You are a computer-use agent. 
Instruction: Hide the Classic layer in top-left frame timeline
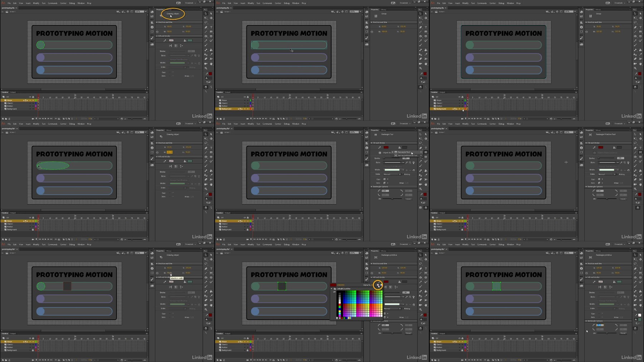click(30, 103)
